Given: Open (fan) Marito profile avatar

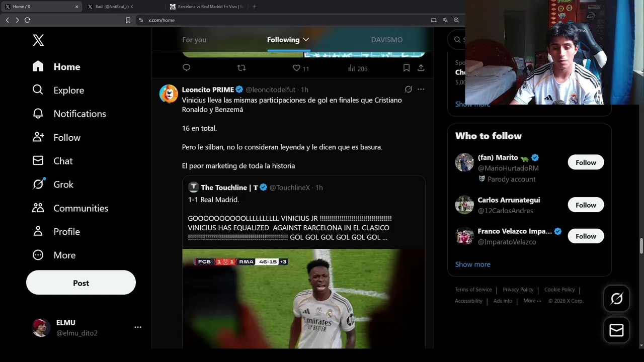Looking at the screenshot, I should coord(464,162).
